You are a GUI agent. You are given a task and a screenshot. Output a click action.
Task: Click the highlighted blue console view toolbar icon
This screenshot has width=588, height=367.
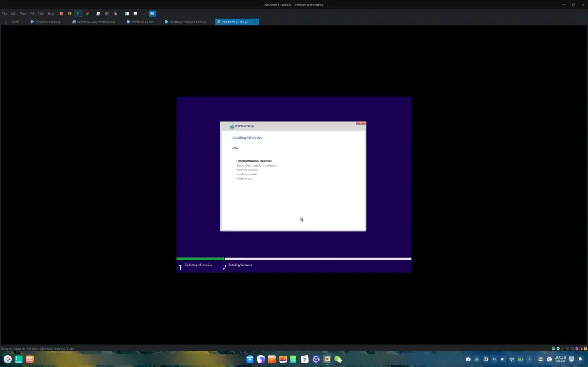coord(152,14)
